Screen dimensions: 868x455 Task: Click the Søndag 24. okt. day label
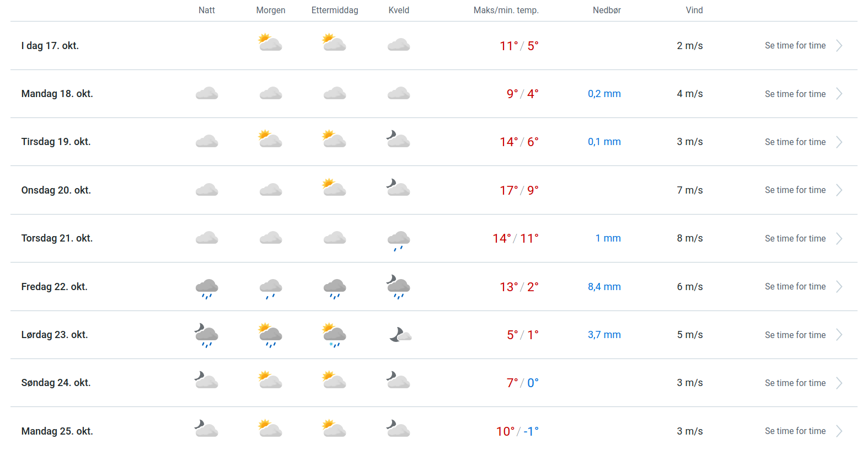tap(56, 383)
